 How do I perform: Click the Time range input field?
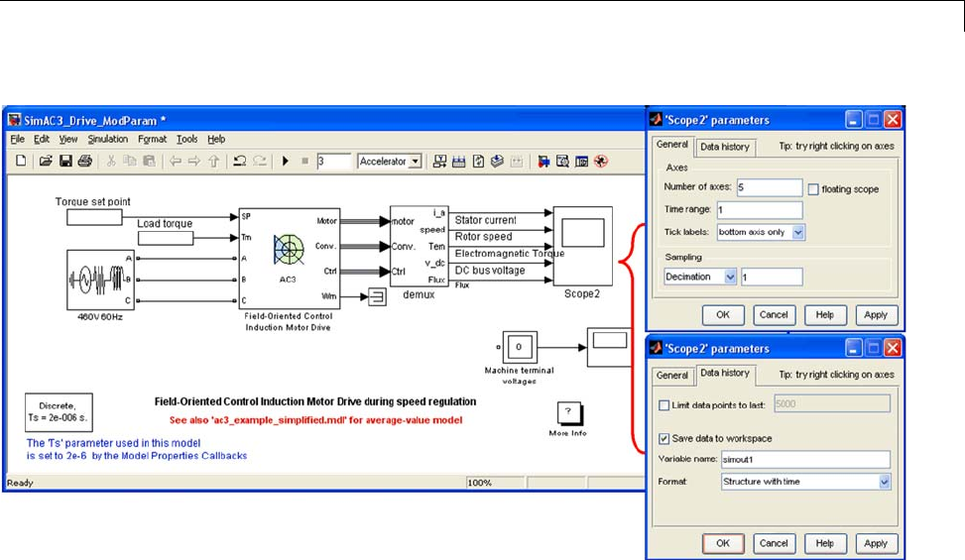coord(760,209)
